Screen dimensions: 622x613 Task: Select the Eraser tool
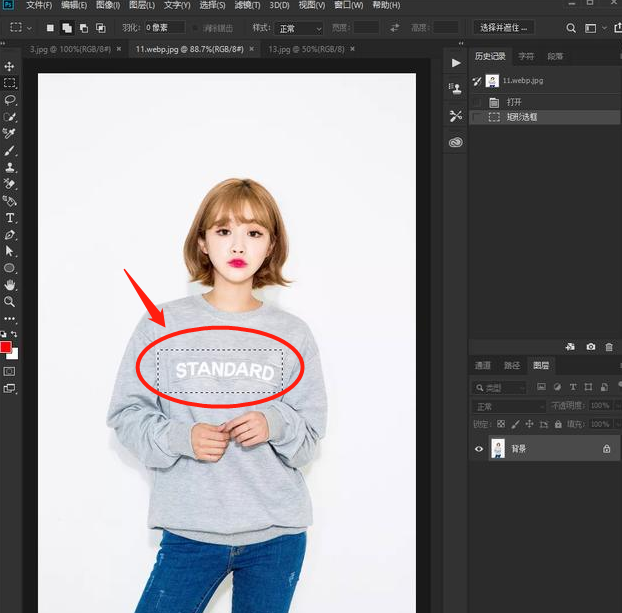coord(10,184)
